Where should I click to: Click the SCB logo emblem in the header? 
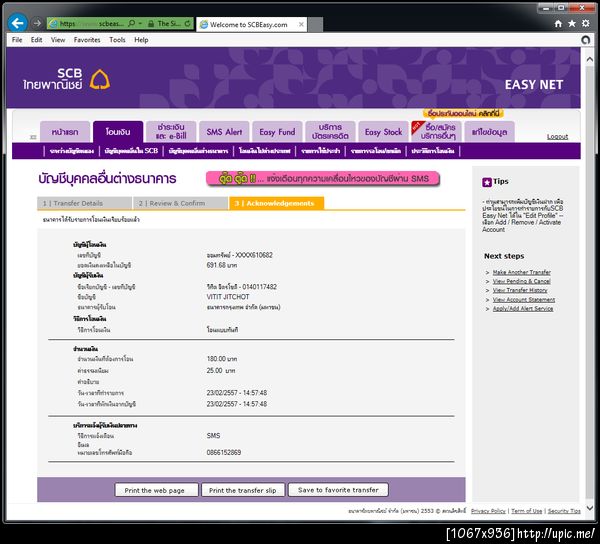pos(100,79)
